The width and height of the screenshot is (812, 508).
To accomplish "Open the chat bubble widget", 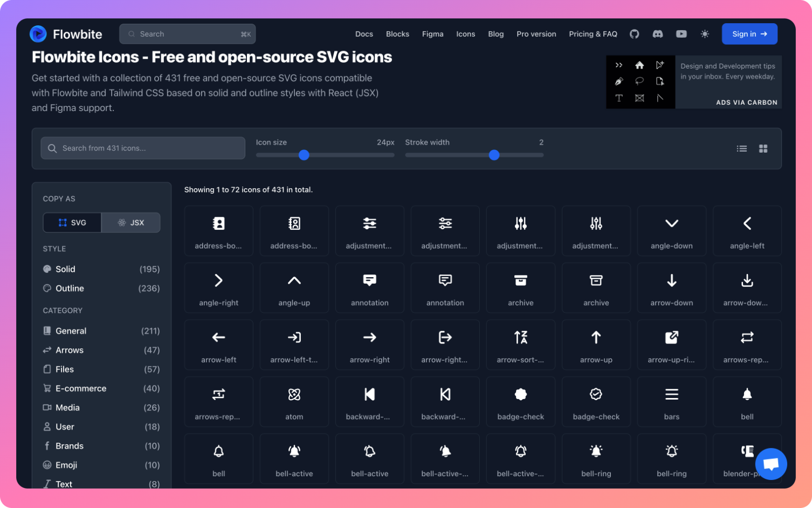I will (x=771, y=463).
